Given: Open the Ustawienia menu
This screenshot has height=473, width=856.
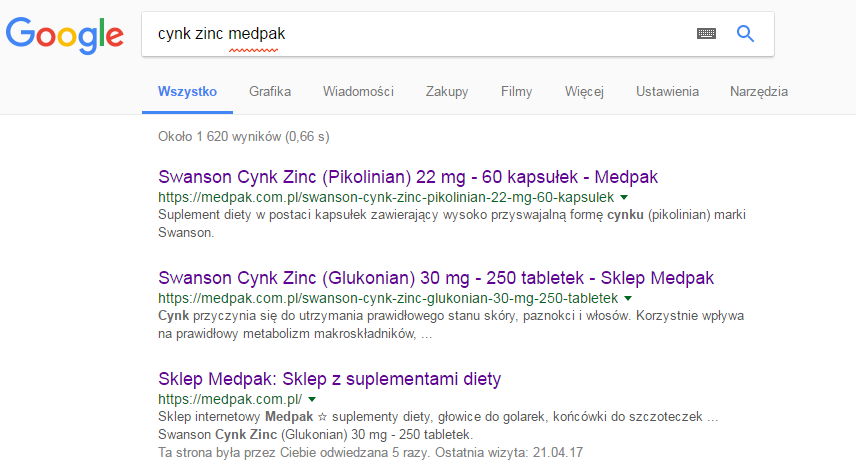Looking at the screenshot, I should pyautogui.click(x=667, y=92).
